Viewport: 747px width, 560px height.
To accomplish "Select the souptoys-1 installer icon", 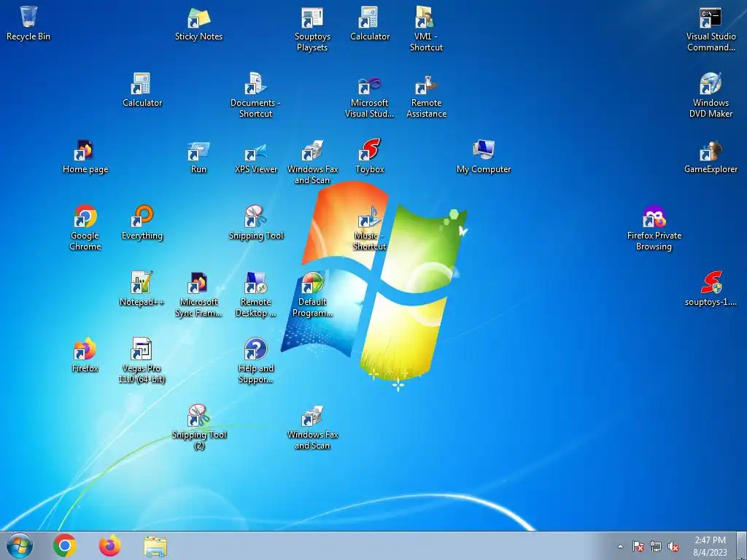I will click(x=711, y=289).
